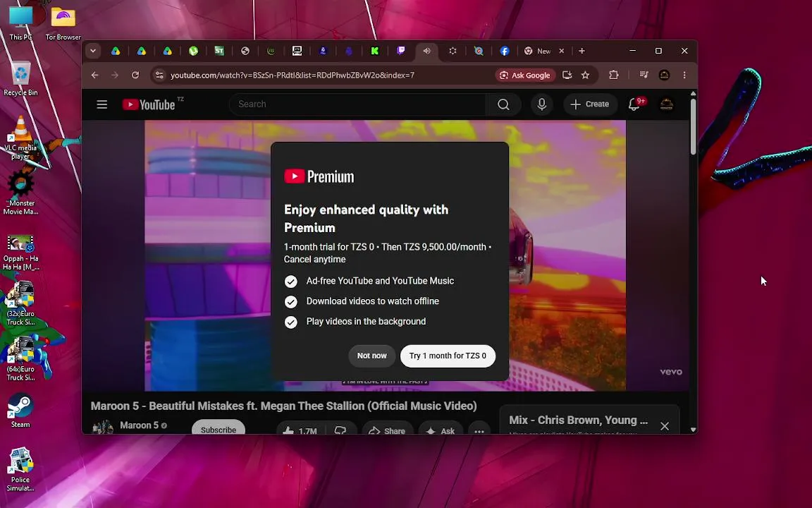Screen dimensions: 812x508
Task: Dismiss Premium popup with Not now
Action: point(372,356)
